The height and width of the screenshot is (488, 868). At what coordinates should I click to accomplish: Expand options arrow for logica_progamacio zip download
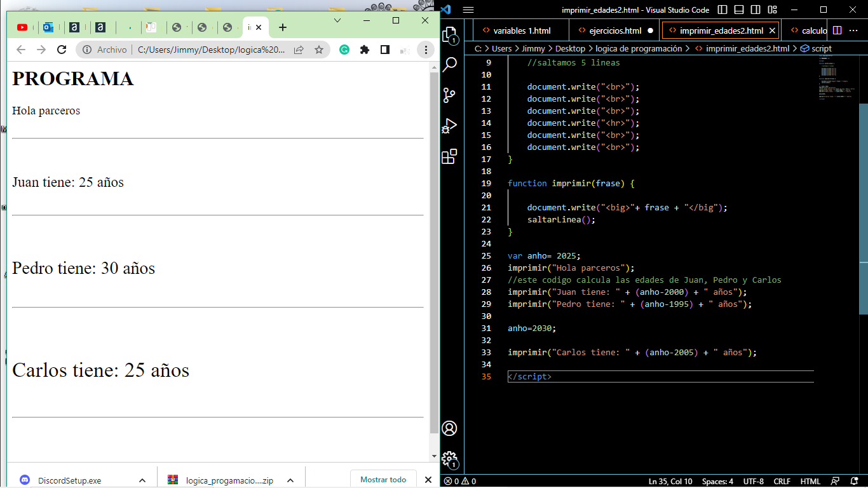pyautogui.click(x=290, y=480)
